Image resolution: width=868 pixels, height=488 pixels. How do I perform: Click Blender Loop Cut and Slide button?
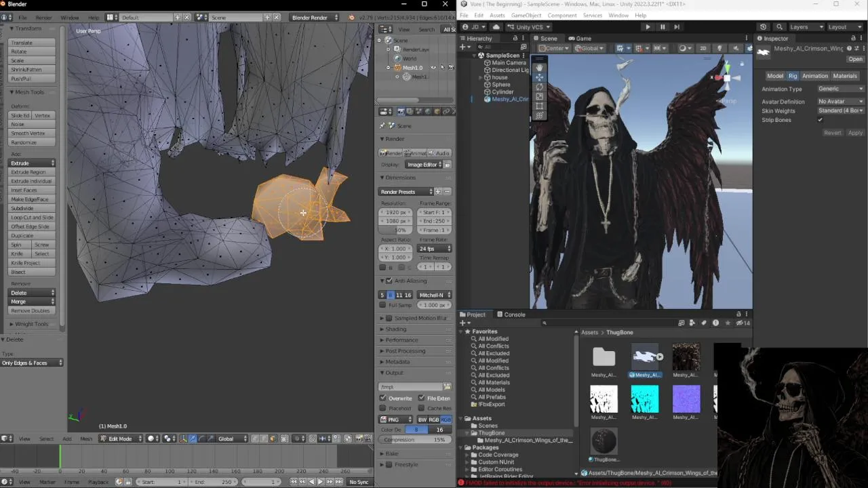tap(32, 218)
